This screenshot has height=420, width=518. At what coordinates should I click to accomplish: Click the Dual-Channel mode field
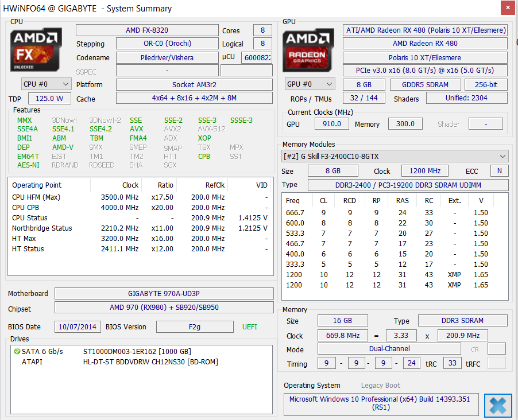click(x=389, y=349)
